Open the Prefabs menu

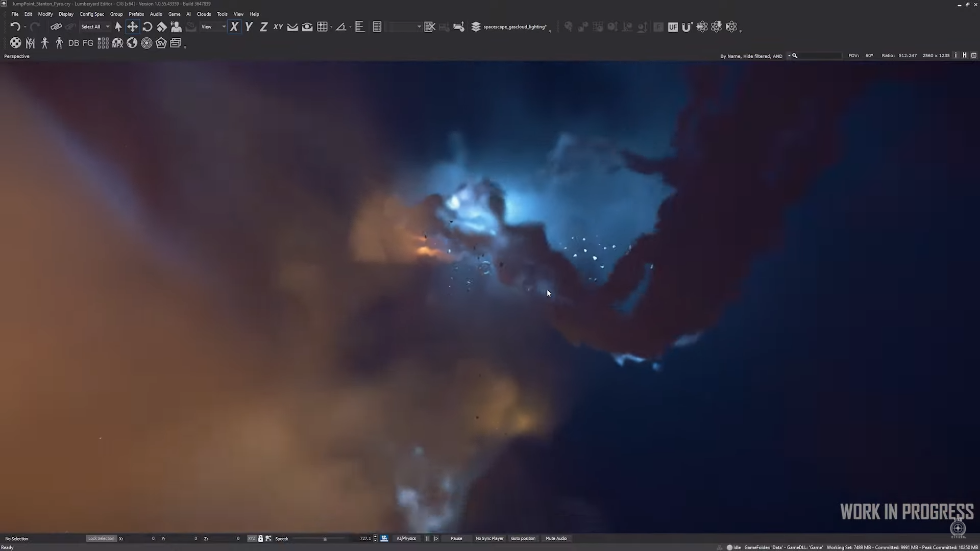(136, 14)
